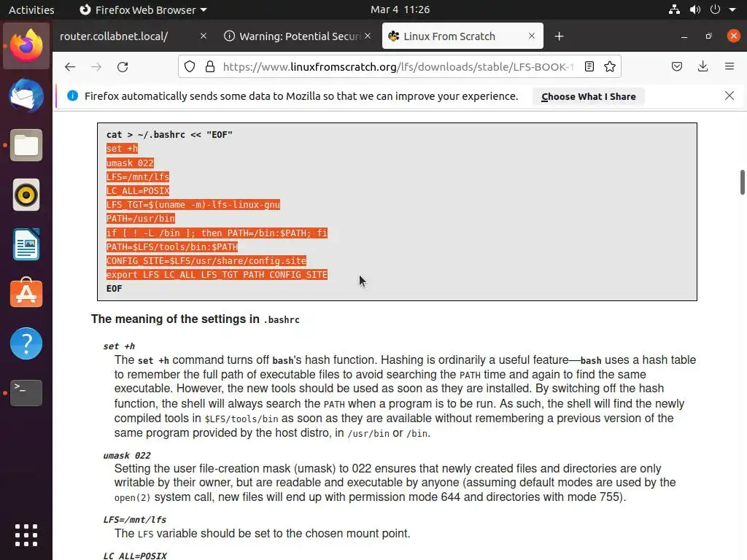The height and width of the screenshot is (560, 747).
Task: Open the Firefox hamburger application menu
Action: click(729, 66)
